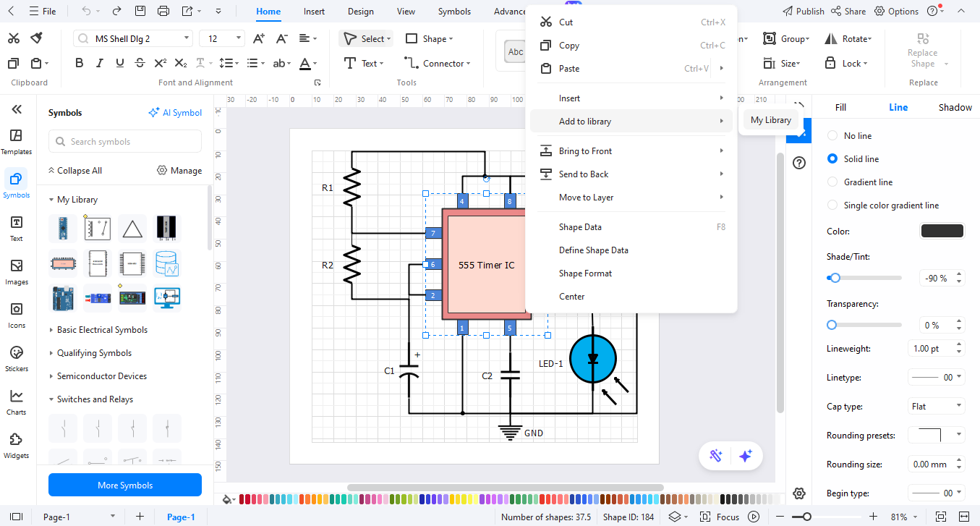This screenshot has width=980, height=526.
Task: Click the fill bucket icon by color palette
Action: click(228, 499)
